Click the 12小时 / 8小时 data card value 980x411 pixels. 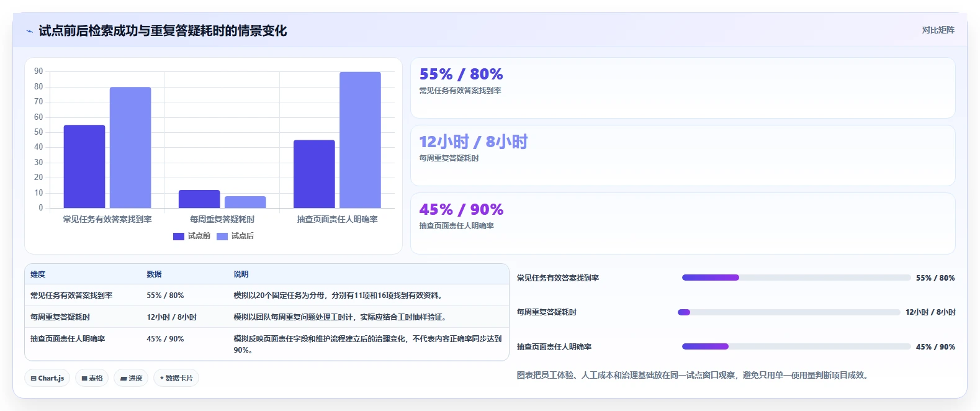click(x=474, y=142)
